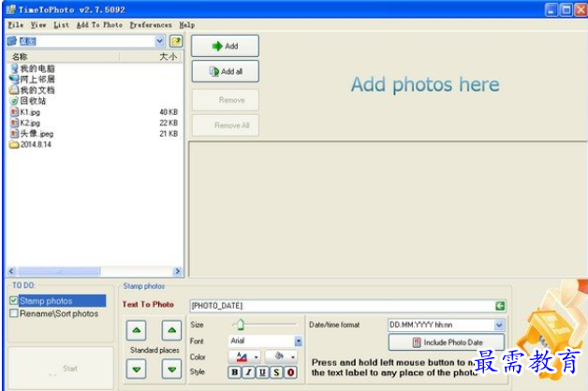
Task: Open the File menu
Action: [16, 25]
